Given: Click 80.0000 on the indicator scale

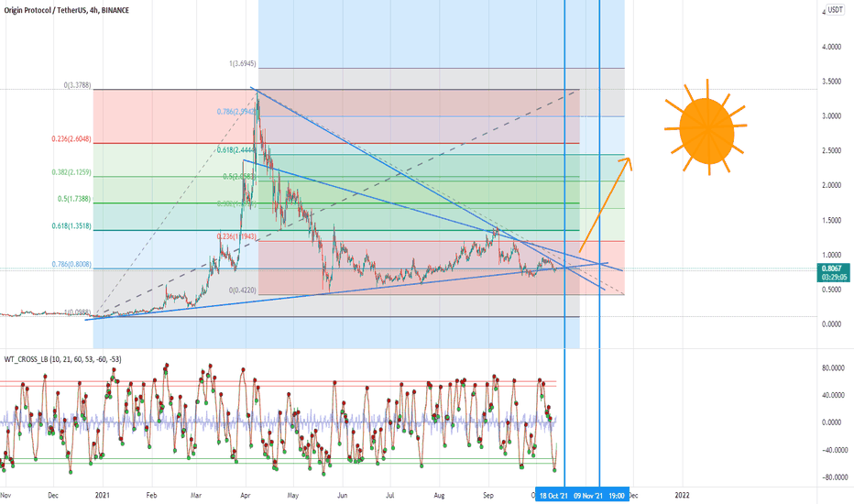Looking at the screenshot, I should point(833,367).
